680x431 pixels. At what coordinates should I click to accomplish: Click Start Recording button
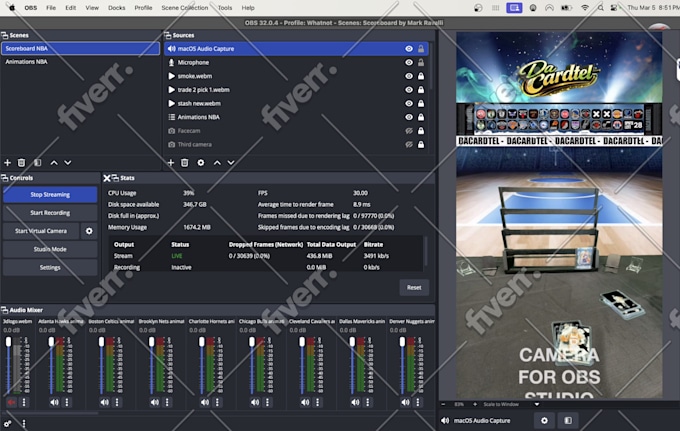[50, 213]
